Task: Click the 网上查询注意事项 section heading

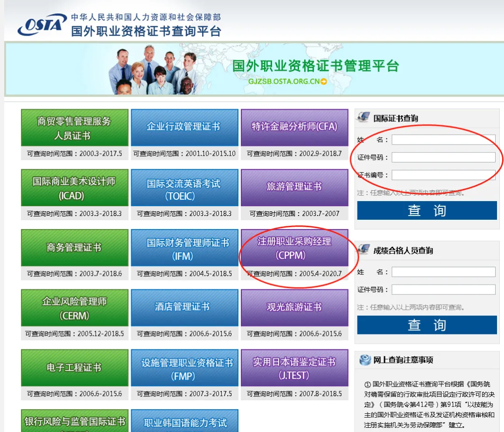Action: [x=403, y=360]
